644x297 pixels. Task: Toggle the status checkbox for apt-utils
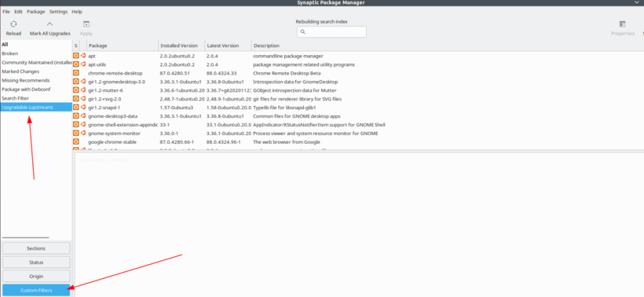point(76,65)
